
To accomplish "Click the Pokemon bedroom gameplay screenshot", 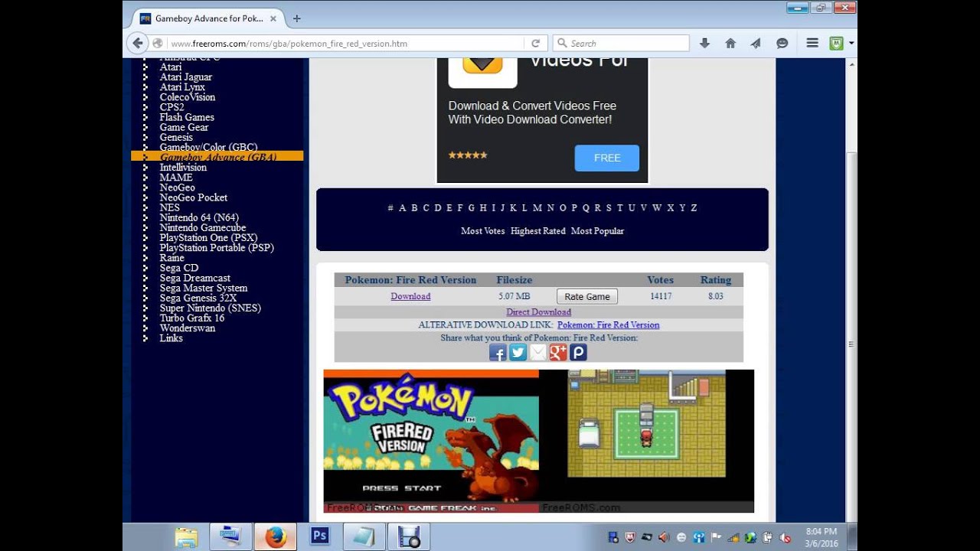I will tap(646, 441).
